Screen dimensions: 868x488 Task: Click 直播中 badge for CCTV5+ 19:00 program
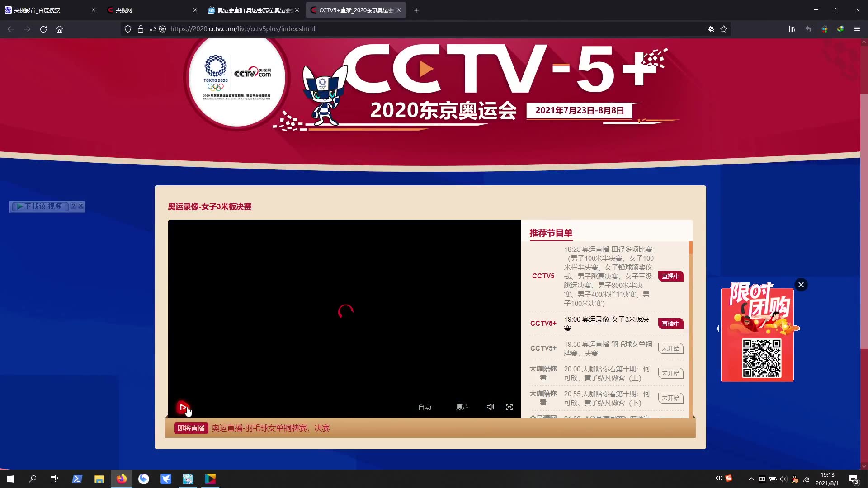coord(670,324)
